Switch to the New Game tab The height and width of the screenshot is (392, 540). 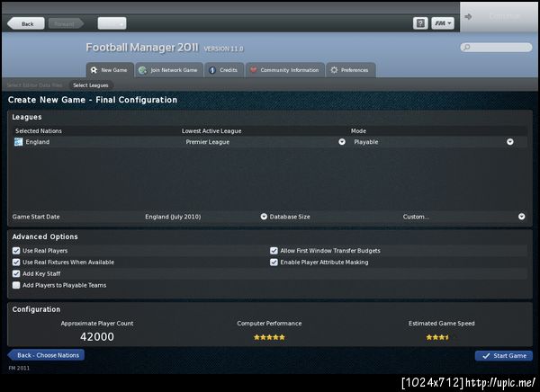tap(110, 70)
